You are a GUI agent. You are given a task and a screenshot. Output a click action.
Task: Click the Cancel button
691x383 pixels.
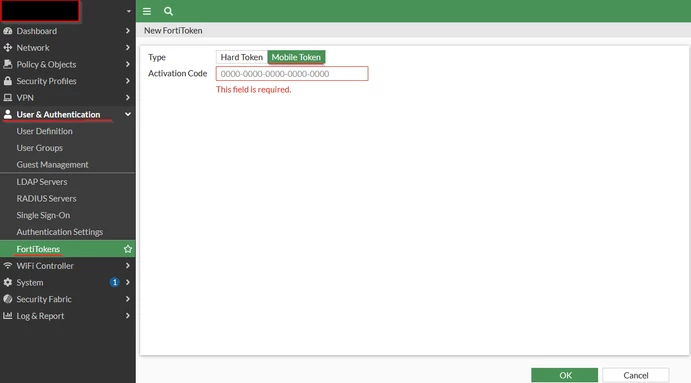635,375
